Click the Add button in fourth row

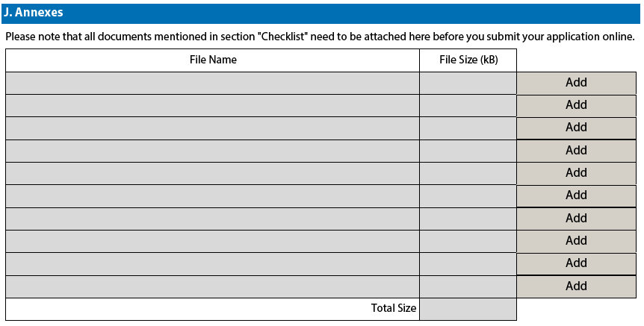click(x=576, y=151)
